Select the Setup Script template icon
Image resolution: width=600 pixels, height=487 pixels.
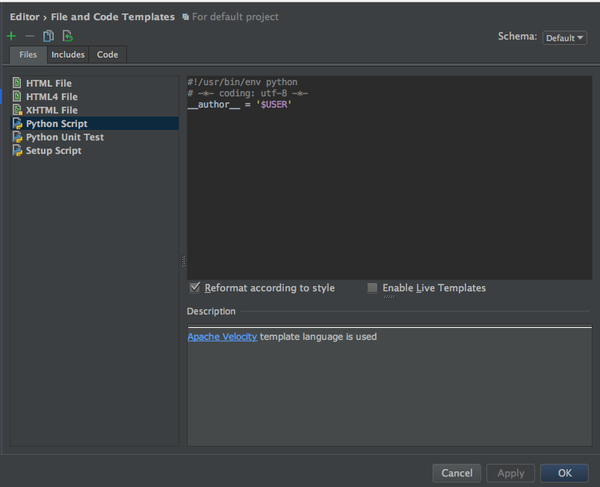pyautogui.click(x=17, y=151)
